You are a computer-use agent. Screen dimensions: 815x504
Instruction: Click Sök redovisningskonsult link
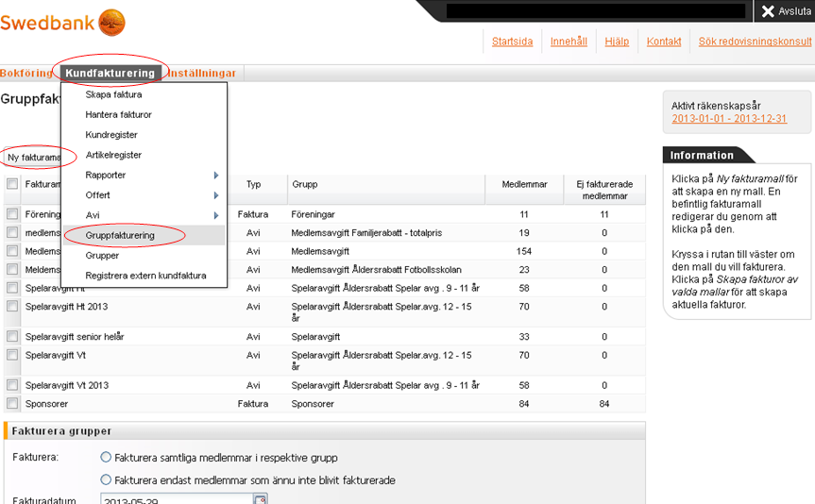[755, 42]
